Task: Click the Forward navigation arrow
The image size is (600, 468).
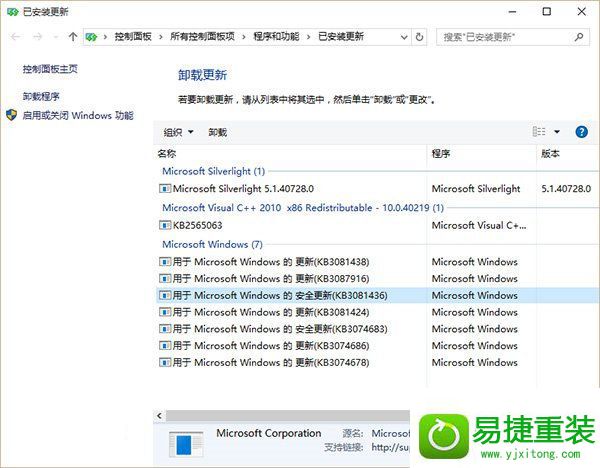Action: [x=38, y=37]
